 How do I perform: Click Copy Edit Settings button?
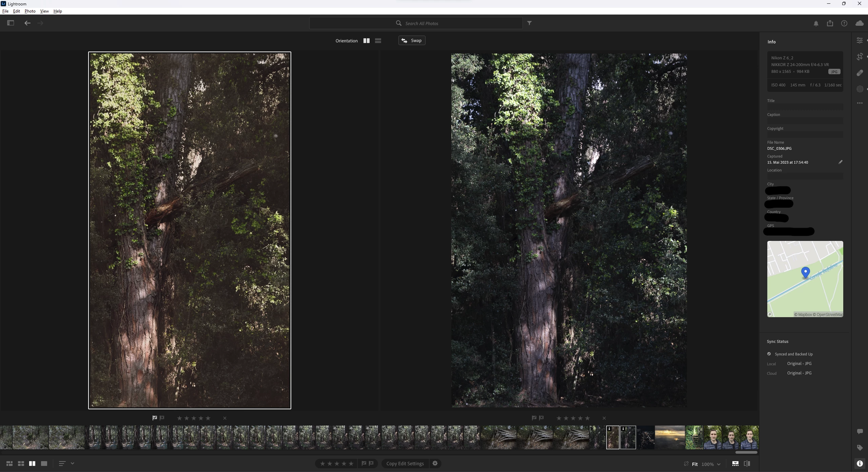tap(405, 464)
